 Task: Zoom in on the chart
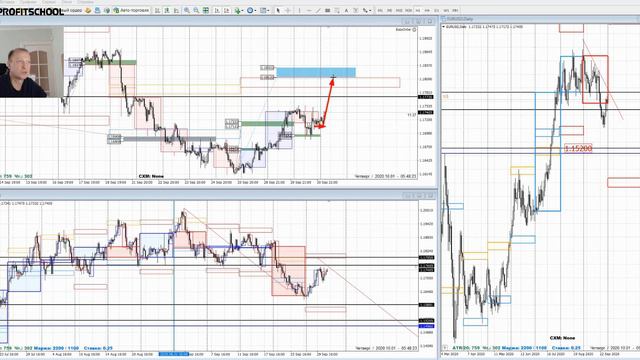point(187,10)
